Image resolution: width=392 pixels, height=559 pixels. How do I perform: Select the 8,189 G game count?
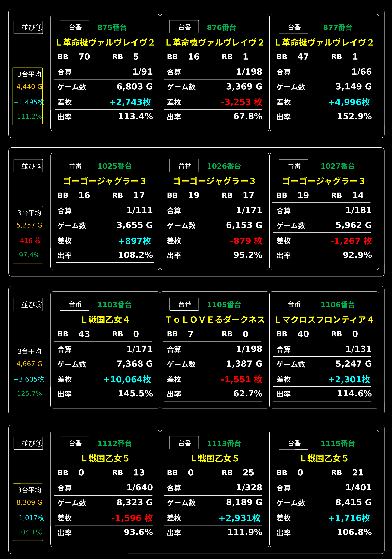coord(244,502)
